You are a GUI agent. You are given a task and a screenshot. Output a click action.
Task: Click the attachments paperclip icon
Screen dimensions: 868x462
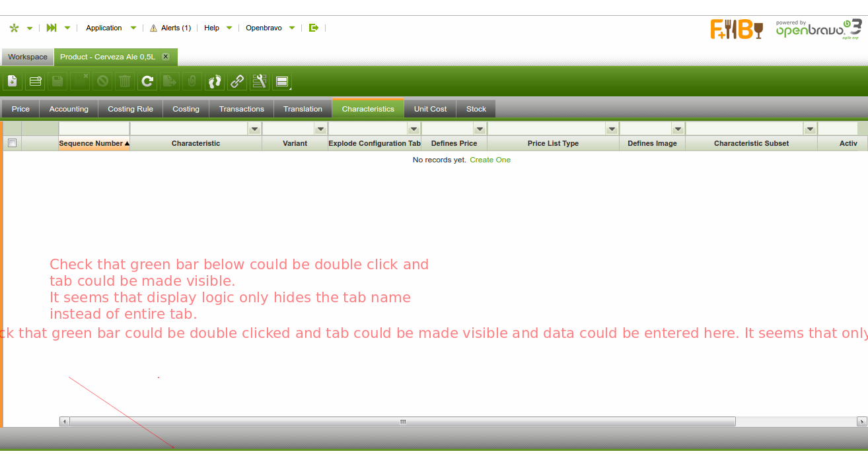[x=192, y=81]
